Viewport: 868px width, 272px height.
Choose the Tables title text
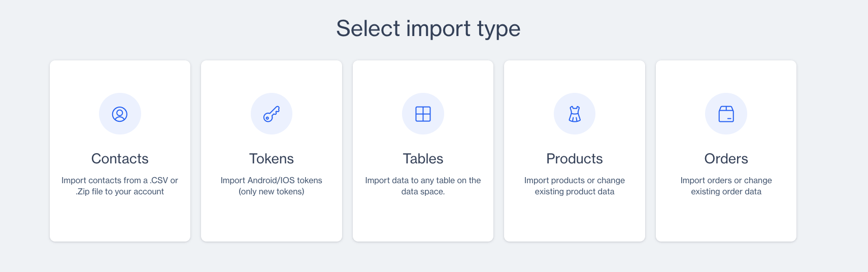(x=423, y=159)
